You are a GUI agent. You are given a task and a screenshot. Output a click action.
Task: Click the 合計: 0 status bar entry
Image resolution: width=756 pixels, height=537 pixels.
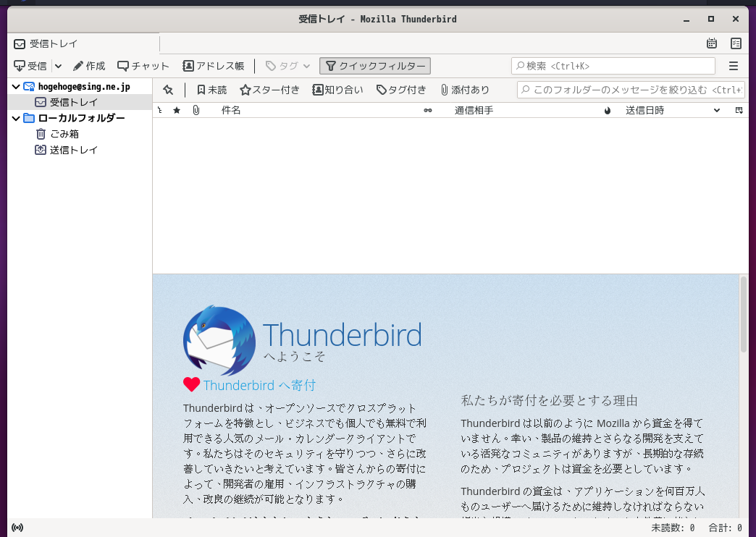click(725, 528)
